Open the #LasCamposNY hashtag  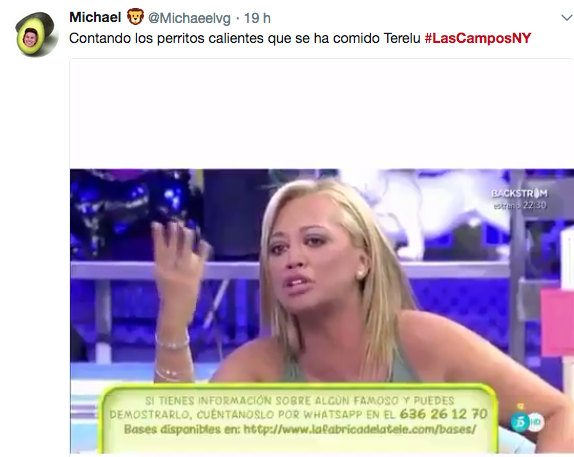478,38
